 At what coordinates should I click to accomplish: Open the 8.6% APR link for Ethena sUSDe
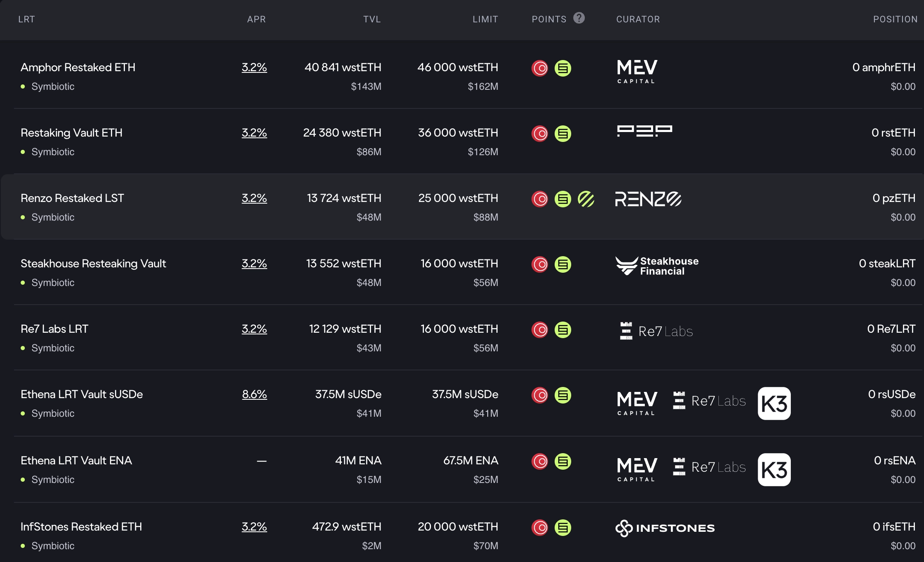click(254, 394)
